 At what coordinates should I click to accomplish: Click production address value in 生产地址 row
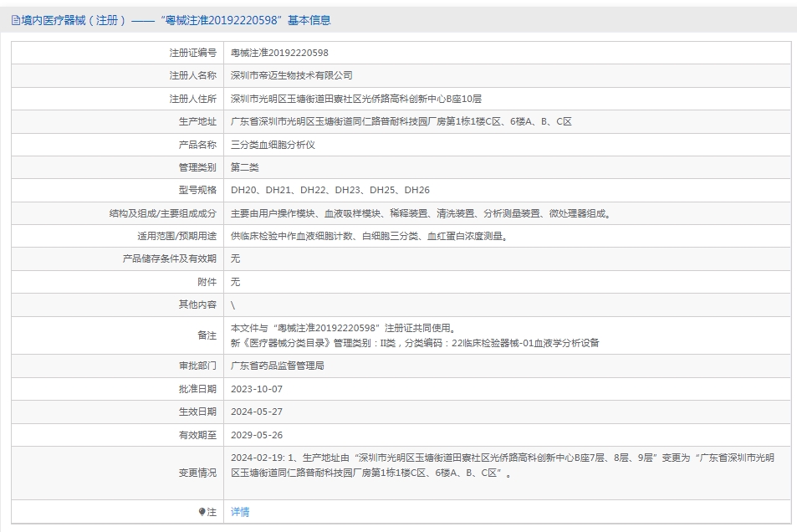pos(401,121)
